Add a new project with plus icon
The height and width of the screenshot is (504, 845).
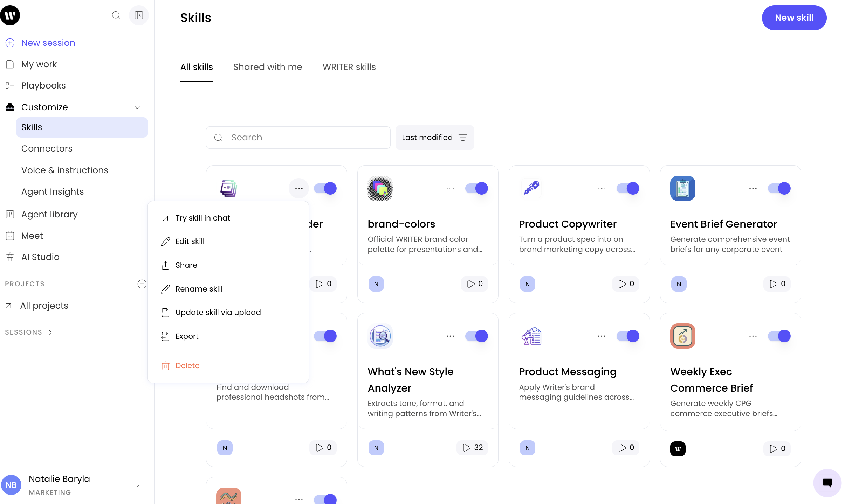pyautogui.click(x=142, y=284)
